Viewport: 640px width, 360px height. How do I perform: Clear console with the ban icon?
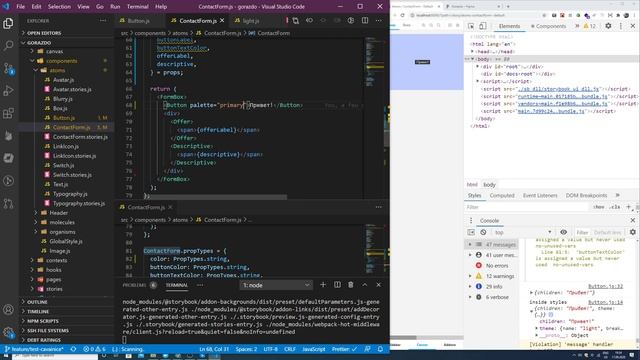[x=483, y=232]
